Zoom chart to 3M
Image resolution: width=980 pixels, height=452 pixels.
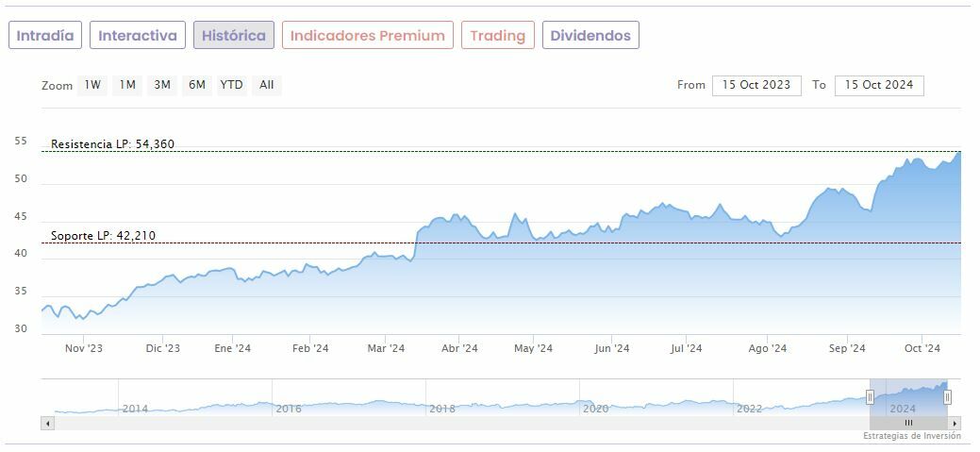(162, 85)
